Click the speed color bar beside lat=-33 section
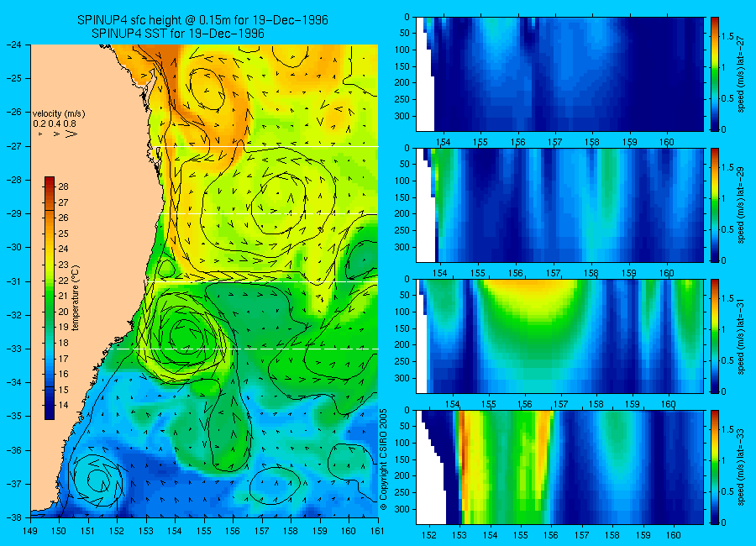 point(715,467)
